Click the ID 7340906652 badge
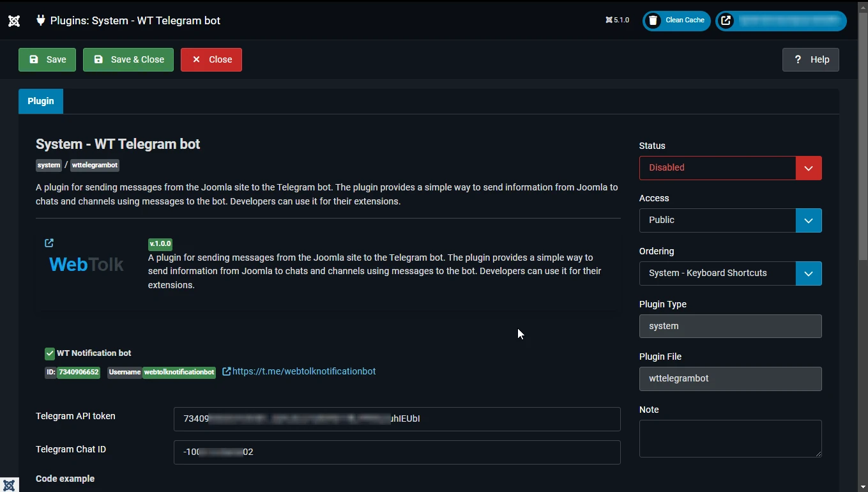Image resolution: width=868 pixels, height=492 pixels. click(72, 372)
